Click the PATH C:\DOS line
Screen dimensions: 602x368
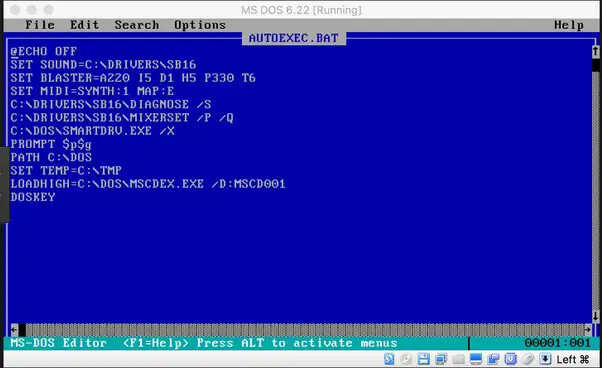[51, 157]
